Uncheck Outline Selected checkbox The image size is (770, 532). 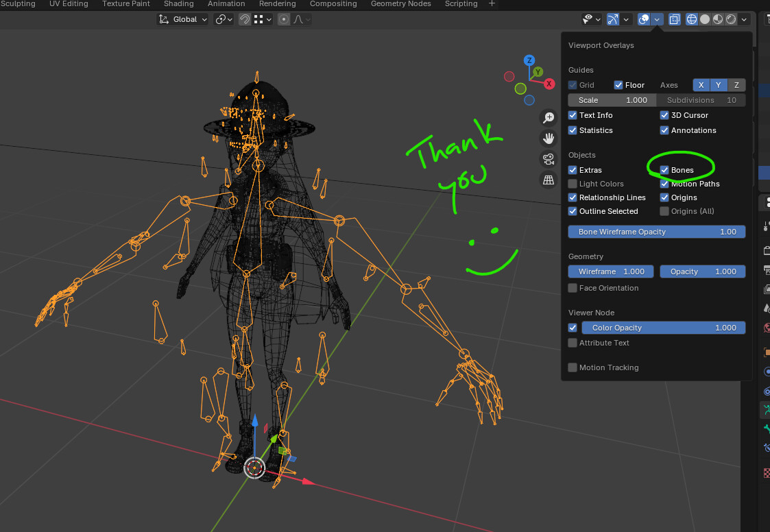573,211
